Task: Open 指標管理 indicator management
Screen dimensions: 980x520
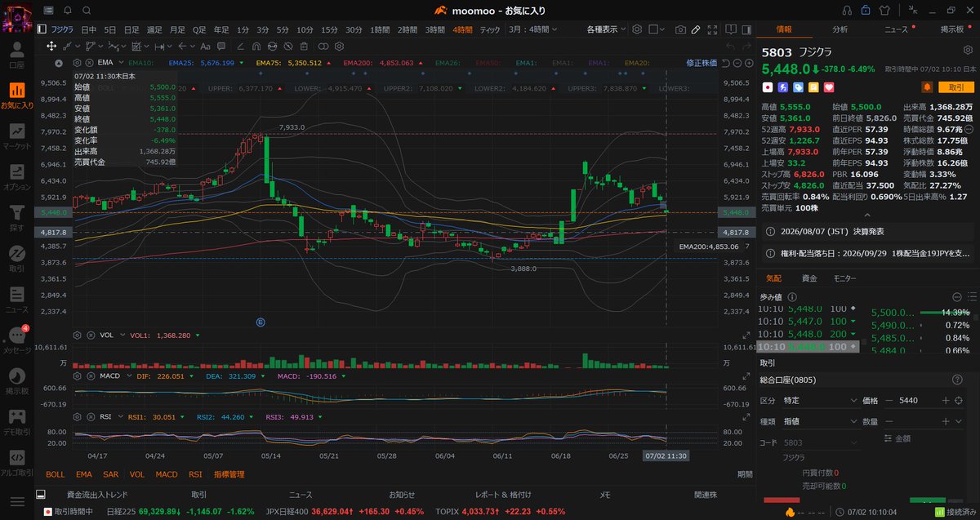Action: (x=229, y=474)
